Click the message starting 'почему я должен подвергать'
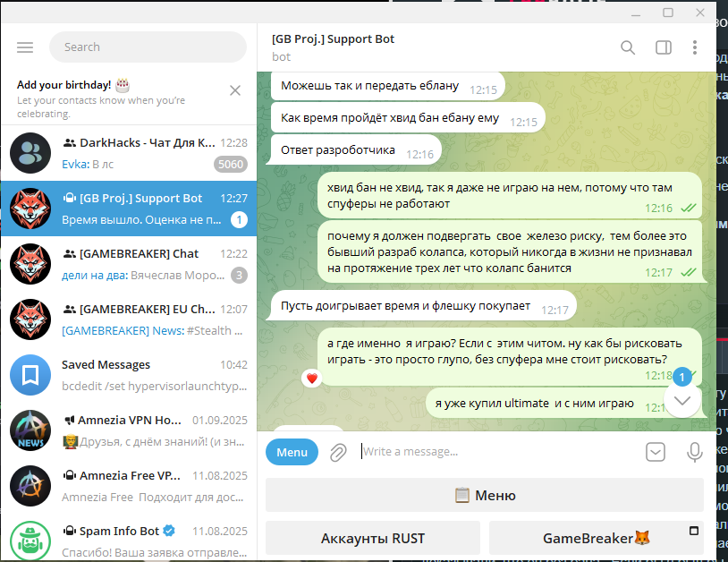Screen dimensions: 728x562 pos(509,251)
